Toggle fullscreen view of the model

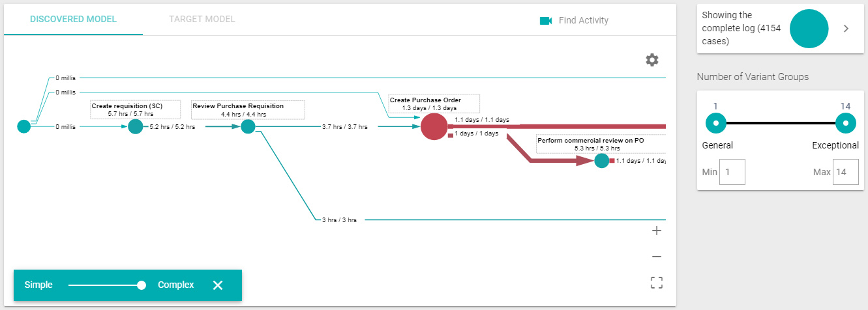point(657,283)
